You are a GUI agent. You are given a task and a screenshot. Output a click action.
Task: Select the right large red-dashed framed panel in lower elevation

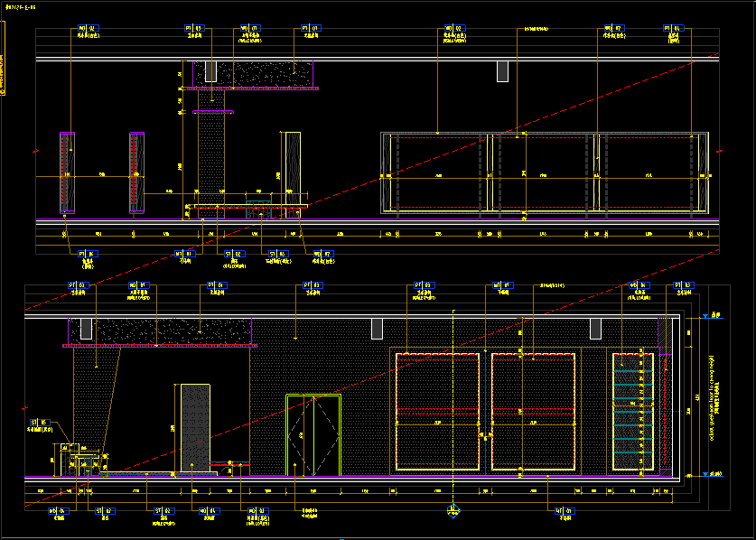533,412
